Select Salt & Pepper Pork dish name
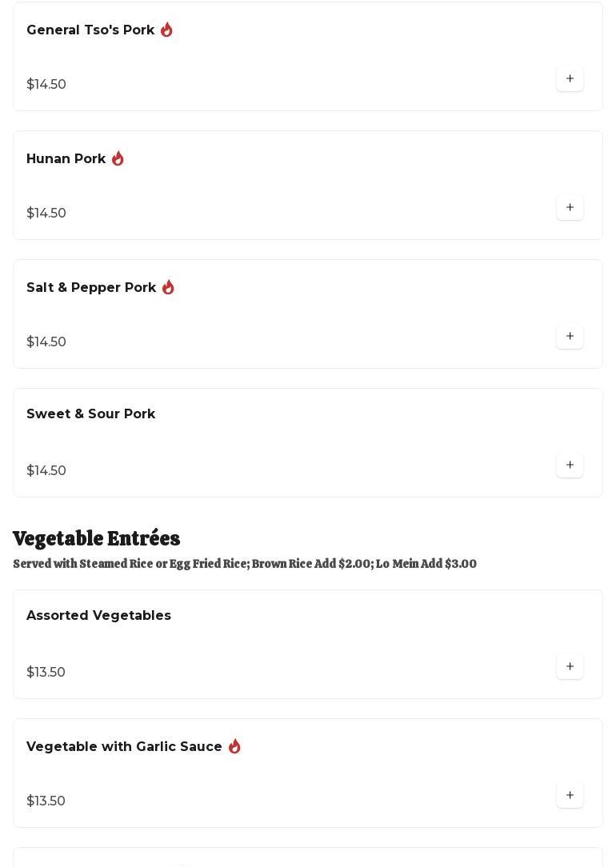The width and height of the screenshot is (616, 867). tap(91, 288)
